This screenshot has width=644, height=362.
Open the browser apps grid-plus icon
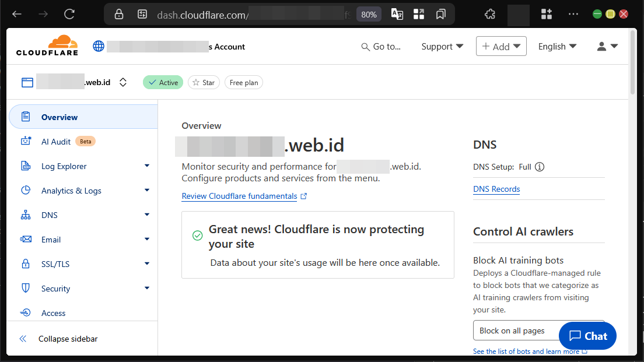546,15
